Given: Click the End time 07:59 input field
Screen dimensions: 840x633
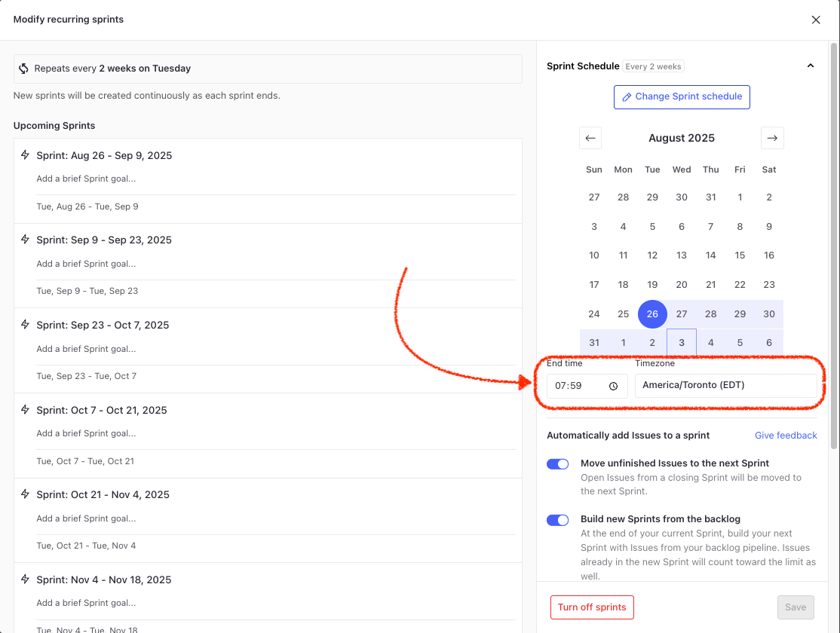Looking at the screenshot, I should point(577,386).
